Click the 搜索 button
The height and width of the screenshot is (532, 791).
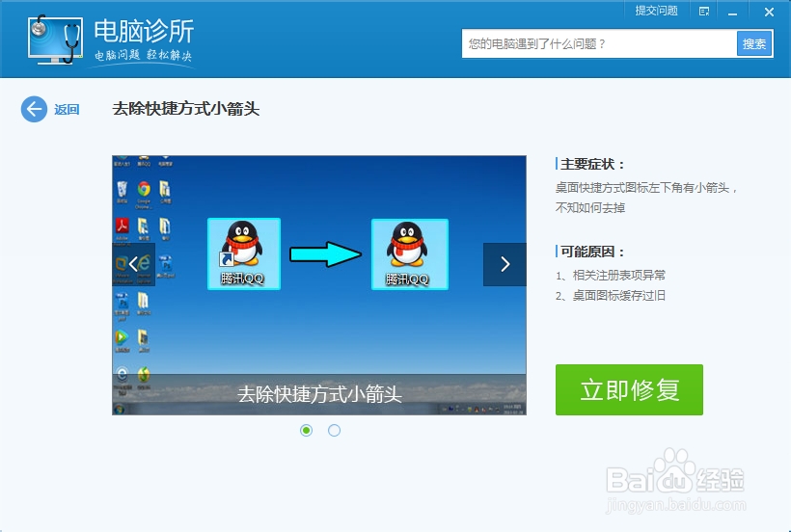(754, 43)
